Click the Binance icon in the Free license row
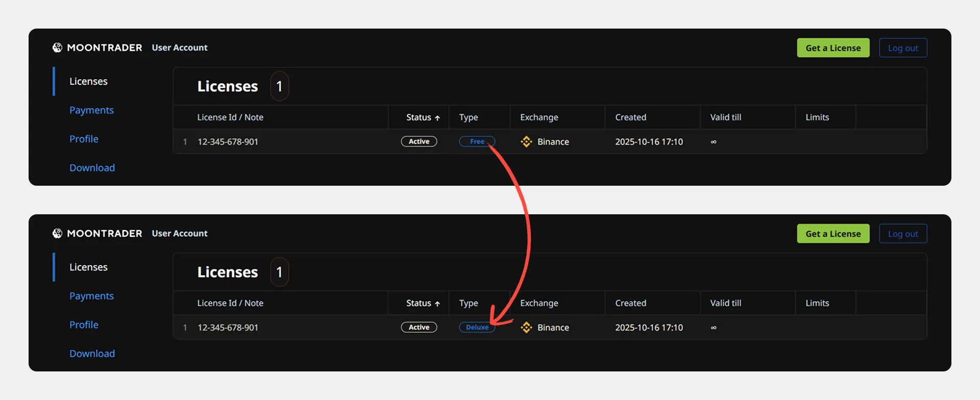Viewport: 980px width, 400px height. 526,142
